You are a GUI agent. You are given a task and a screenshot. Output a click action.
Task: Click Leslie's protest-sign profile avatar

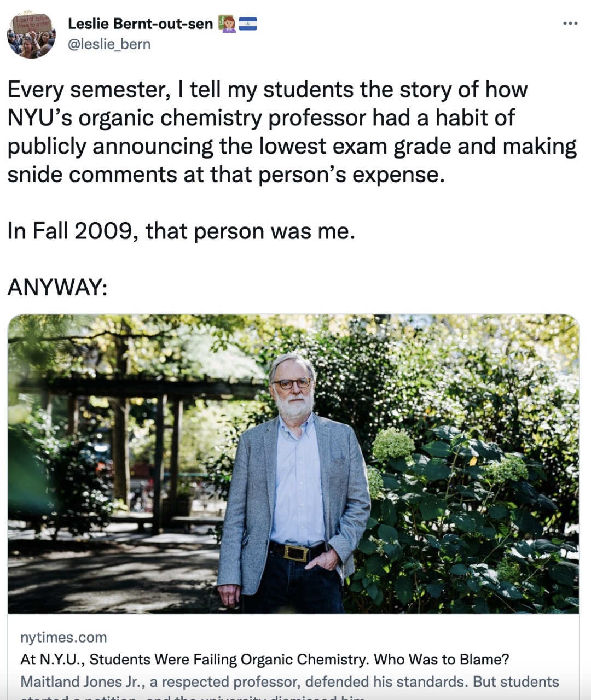[x=31, y=34]
